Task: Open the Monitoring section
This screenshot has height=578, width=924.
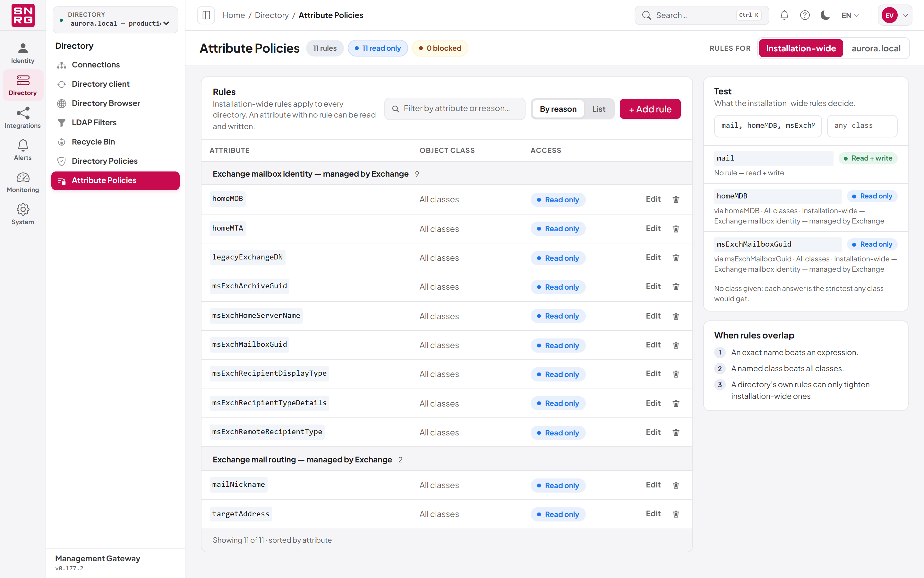Action: pyautogui.click(x=22, y=182)
